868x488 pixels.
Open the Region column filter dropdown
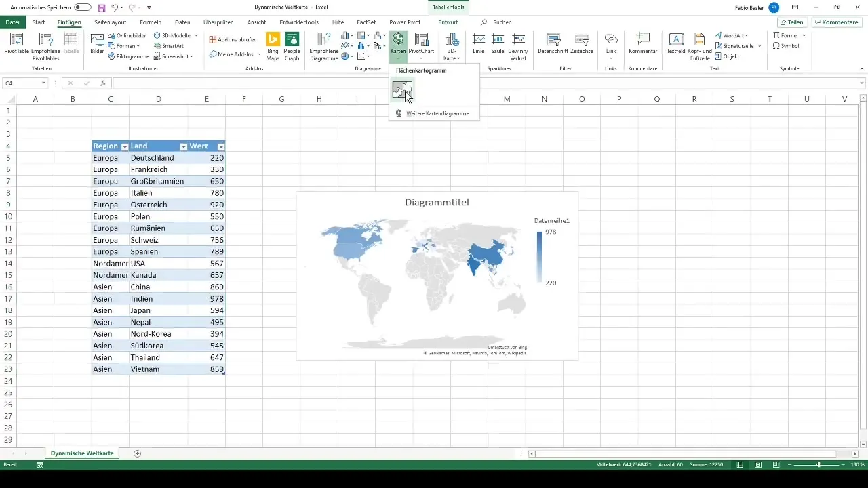tap(124, 146)
